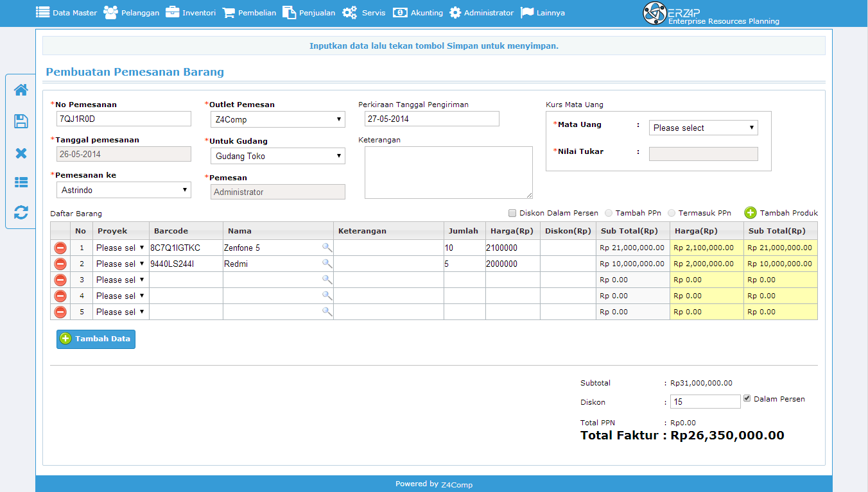Image resolution: width=868 pixels, height=492 pixels.
Task: Select the Termasuk PPn radio button
Action: (x=672, y=213)
